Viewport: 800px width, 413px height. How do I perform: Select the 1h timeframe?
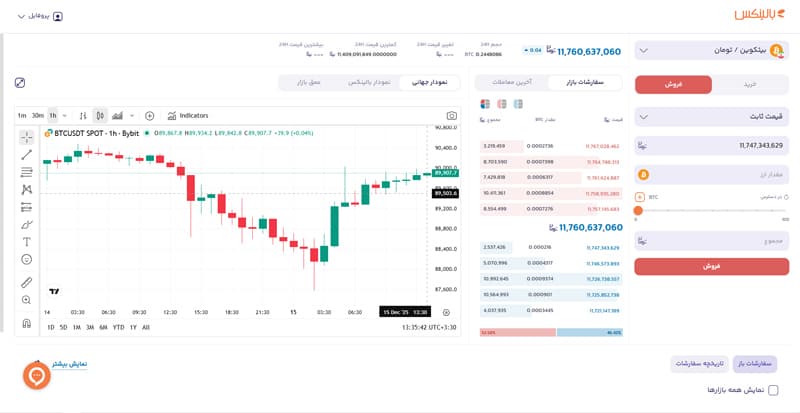53,116
